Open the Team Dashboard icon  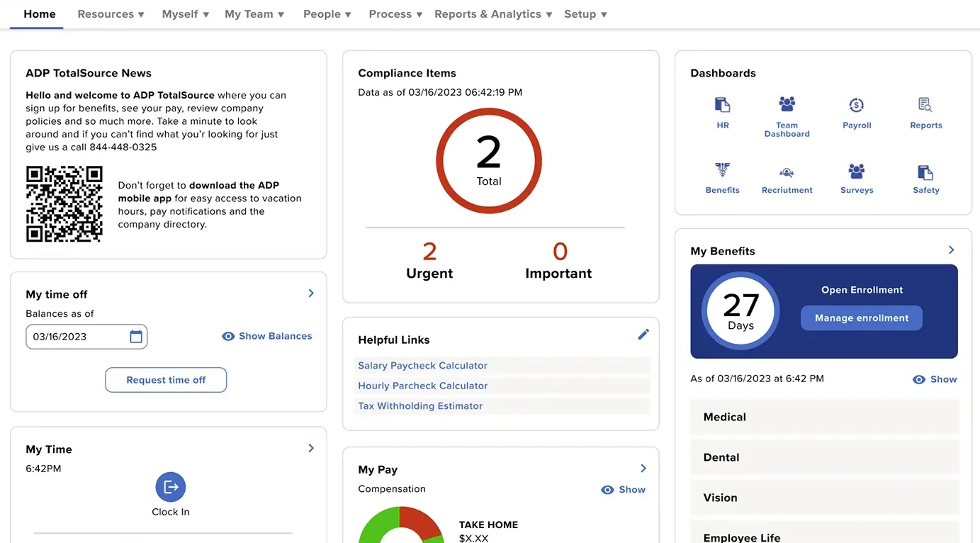tap(787, 105)
